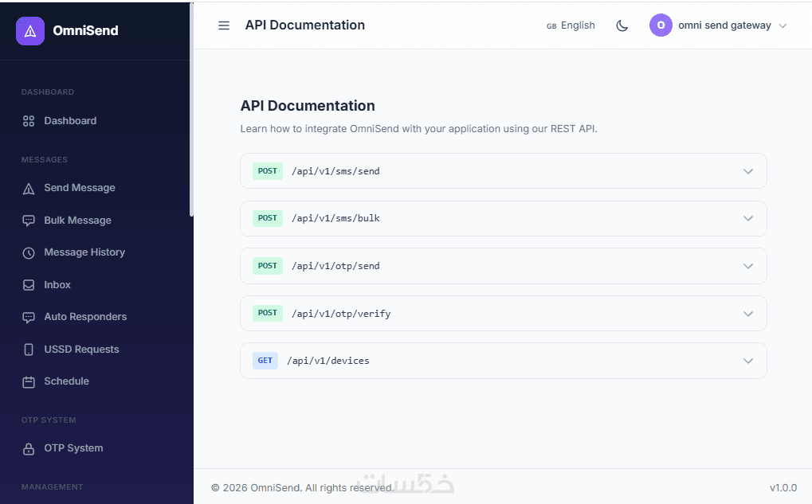Image resolution: width=812 pixels, height=504 pixels.
Task: Open Message History in sidebar
Action: [84, 252]
